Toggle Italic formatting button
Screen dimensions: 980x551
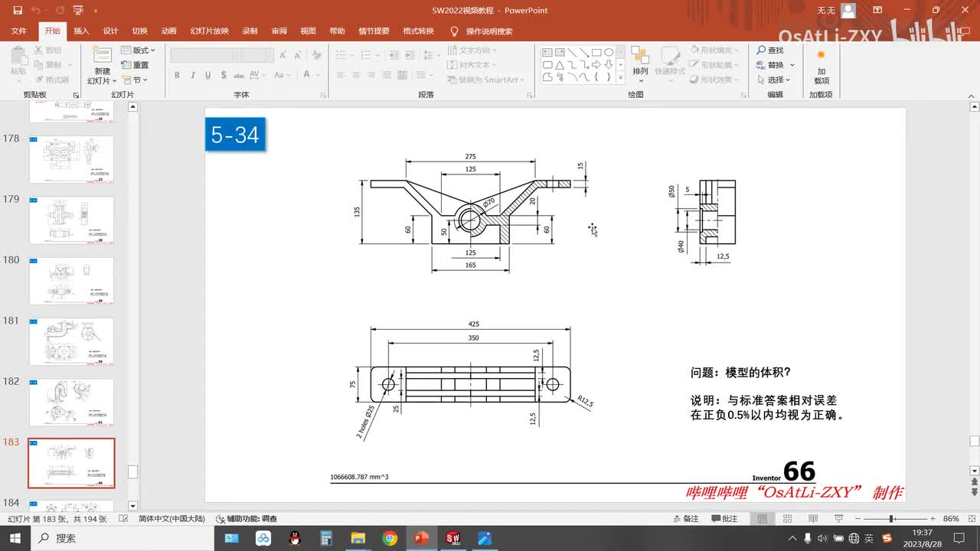(193, 75)
